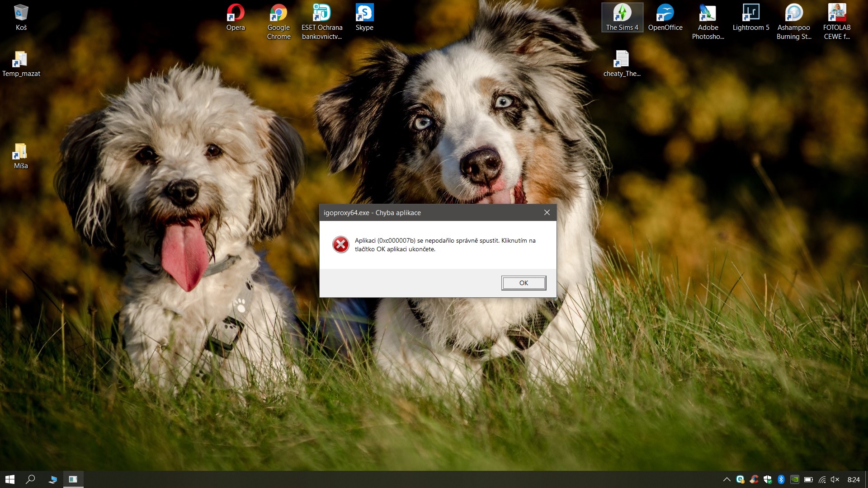Open taskbar search magnifier

(30, 479)
